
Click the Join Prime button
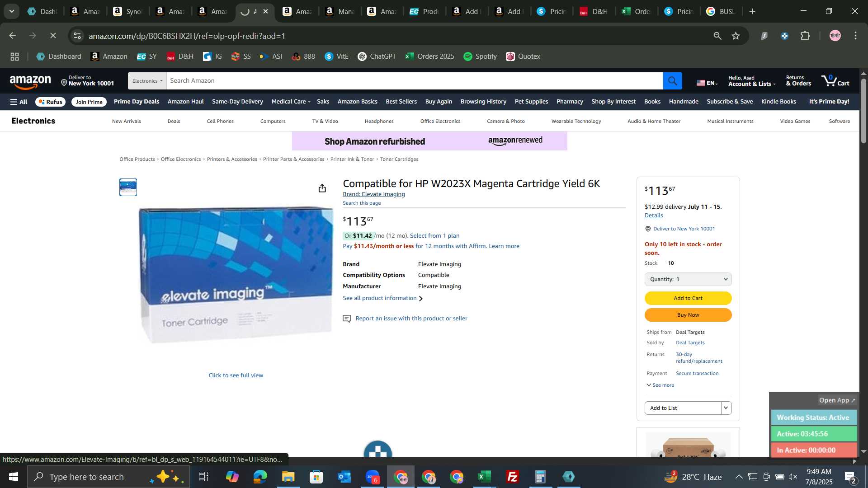(x=89, y=102)
